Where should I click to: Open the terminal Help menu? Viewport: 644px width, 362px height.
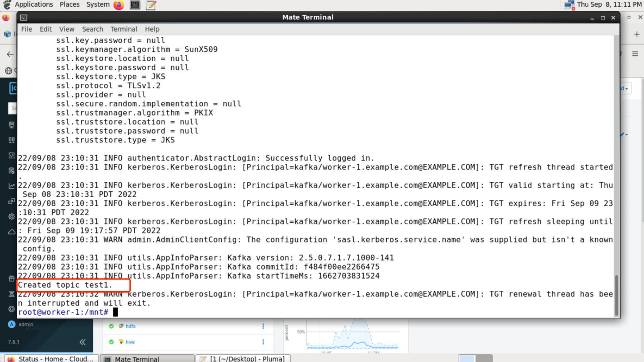(x=152, y=29)
